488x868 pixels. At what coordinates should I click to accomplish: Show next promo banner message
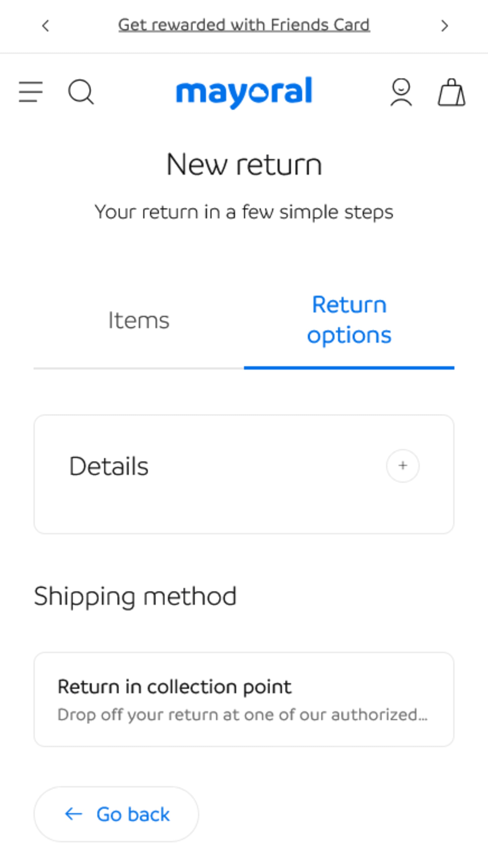coord(445,26)
